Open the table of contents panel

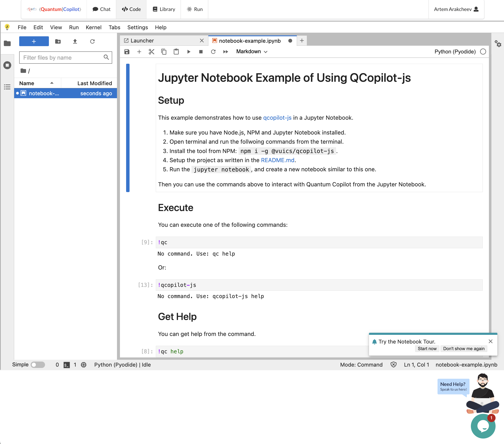tap(7, 87)
